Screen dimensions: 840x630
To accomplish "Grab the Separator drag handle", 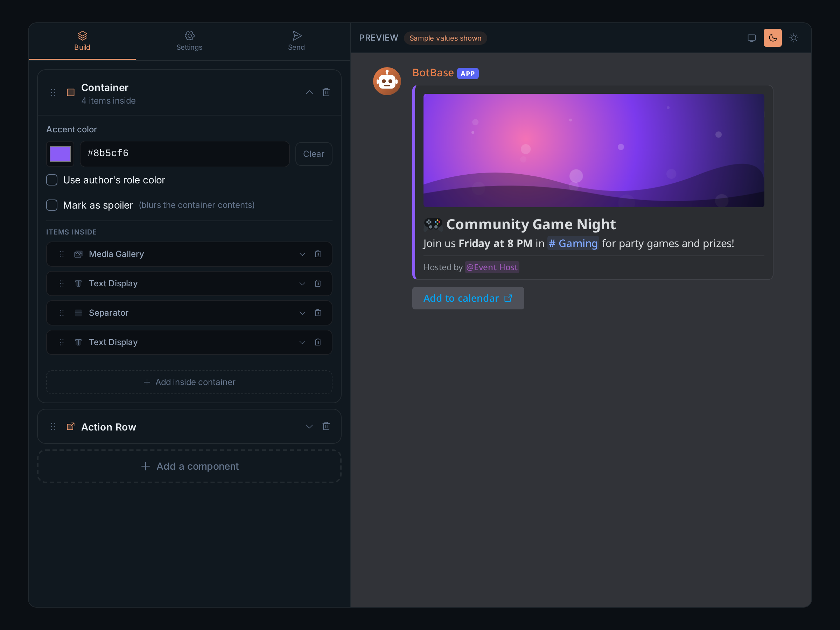I will (x=62, y=313).
